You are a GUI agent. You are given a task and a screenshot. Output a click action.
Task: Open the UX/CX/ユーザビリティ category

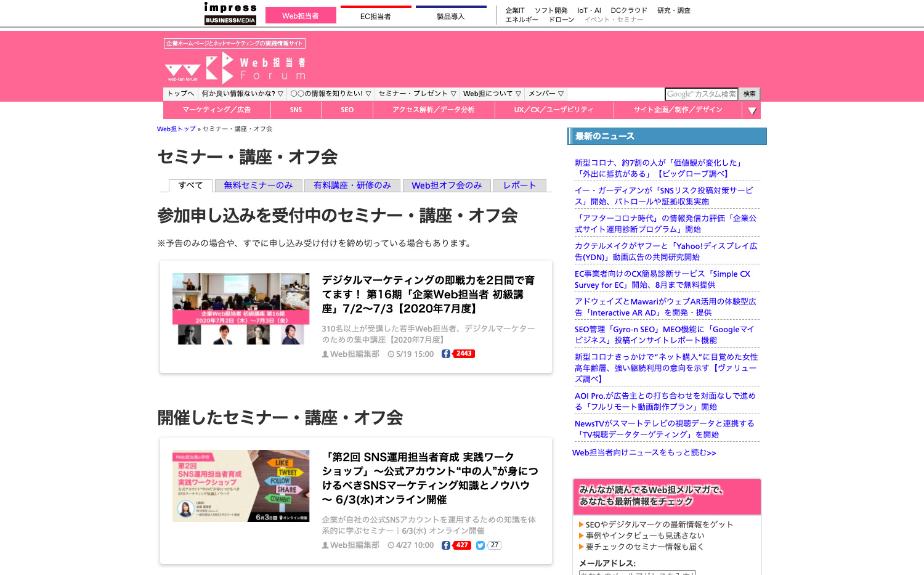(554, 110)
